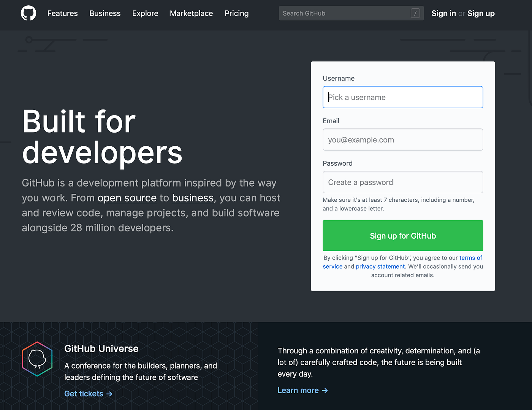Click the Sign up link in header
The width and height of the screenshot is (532, 410).
[x=481, y=13]
